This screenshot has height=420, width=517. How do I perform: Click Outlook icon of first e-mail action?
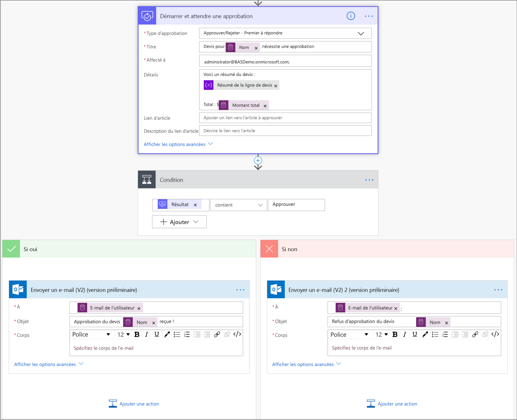click(x=18, y=290)
